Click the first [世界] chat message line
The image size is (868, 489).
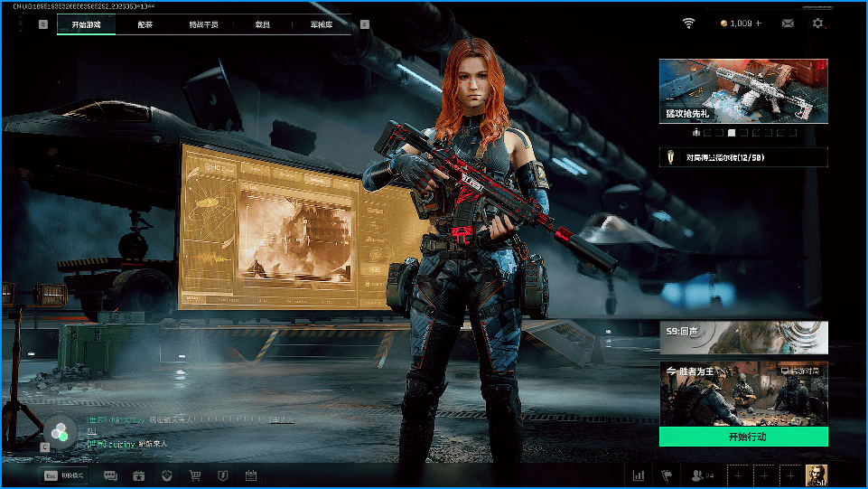[191, 419]
